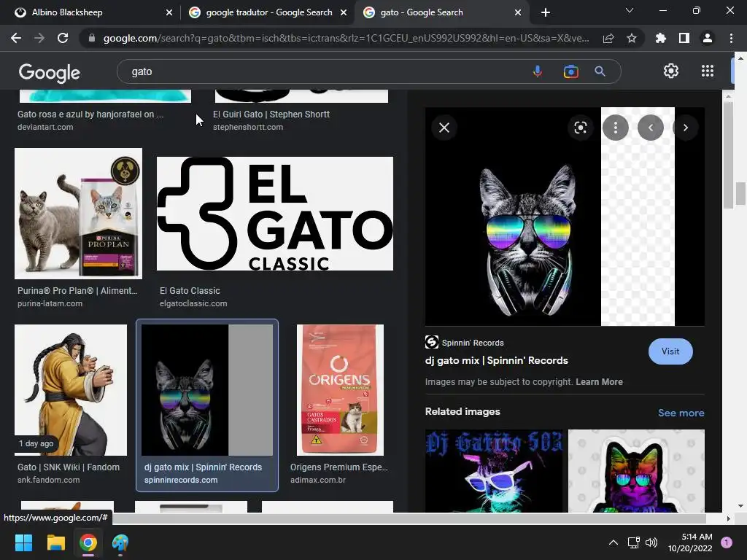Open the large DJ cat preview image
This screenshot has width=747, height=560.
click(x=565, y=217)
